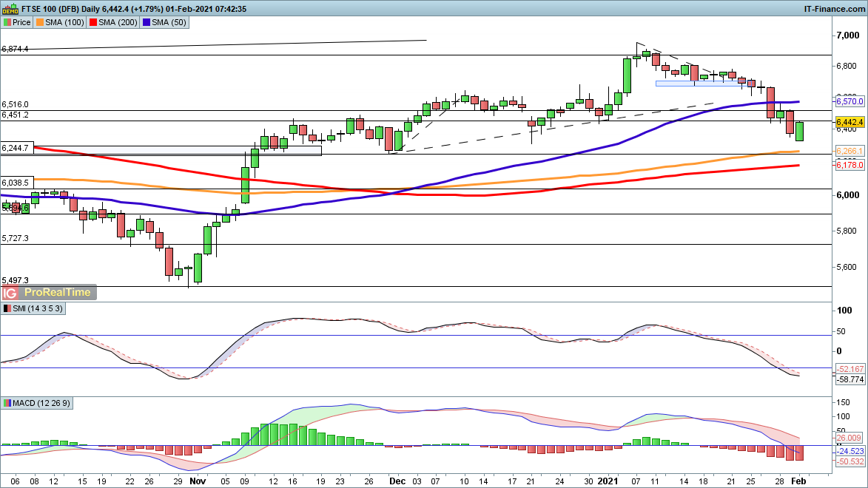Click the orange SMA (100) color swatch
Image resolution: width=868 pixels, height=488 pixels.
pyautogui.click(x=42, y=22)
